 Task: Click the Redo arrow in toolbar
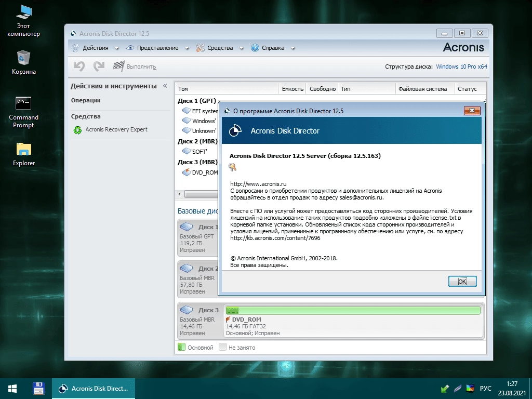(x=99, y=66)
